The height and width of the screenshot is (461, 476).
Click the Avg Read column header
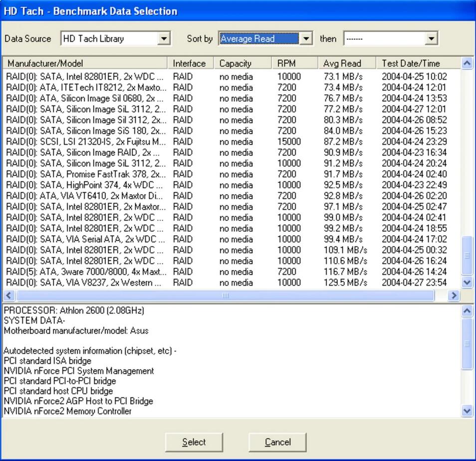[342, 63]
